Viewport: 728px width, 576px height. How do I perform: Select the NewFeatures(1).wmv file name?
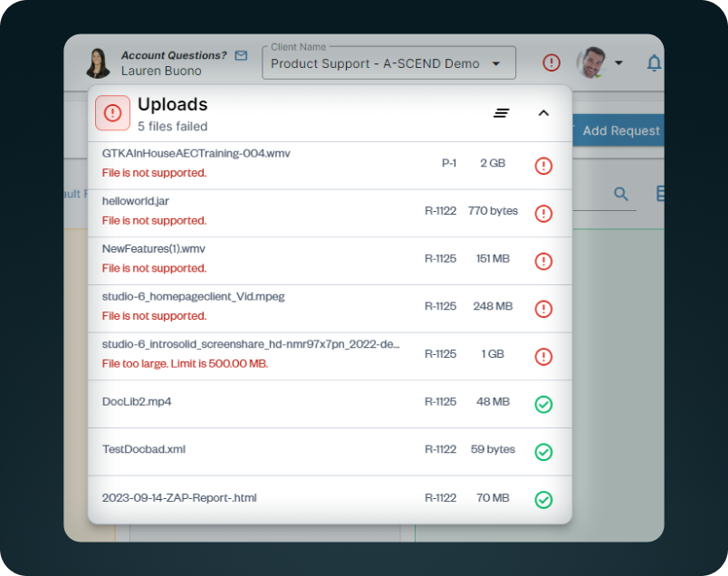coord(154,249)
